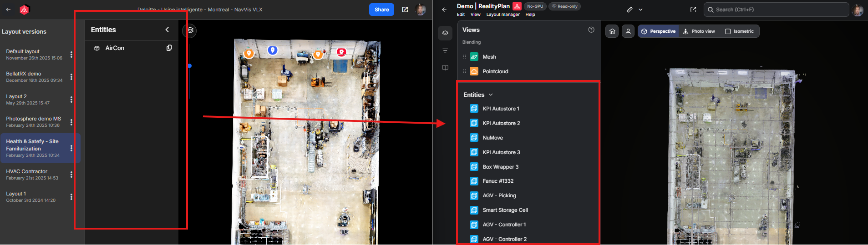Open layers sidebar icon in RealityPlan
Image resolution: width=868 pixels, height=245 pixels.
[445, 33]
